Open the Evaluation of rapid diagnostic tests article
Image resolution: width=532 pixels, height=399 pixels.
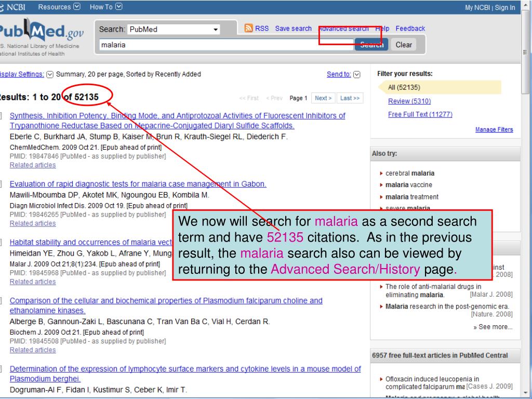[138, 184]
